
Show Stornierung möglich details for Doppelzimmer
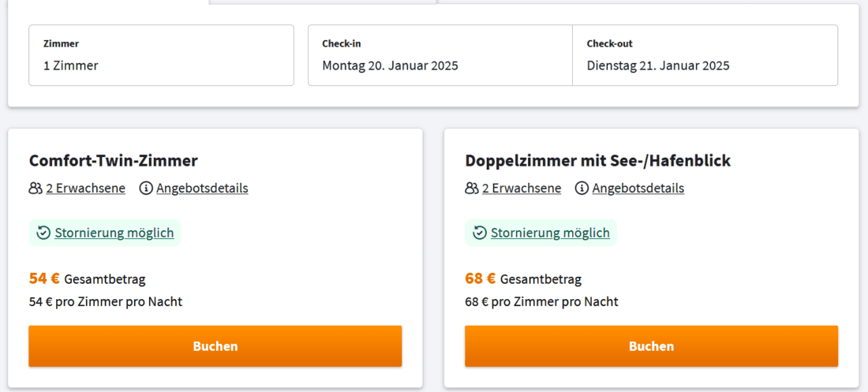[x=550, y=233]
